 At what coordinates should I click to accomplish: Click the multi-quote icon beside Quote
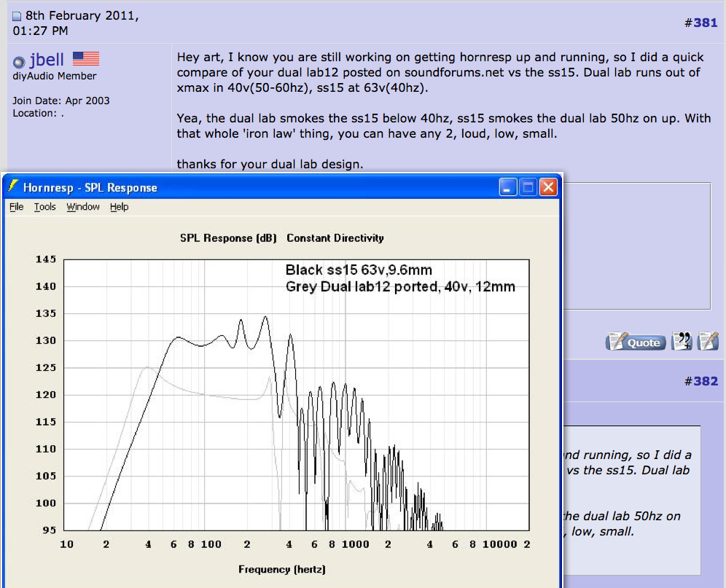[682, 342]
